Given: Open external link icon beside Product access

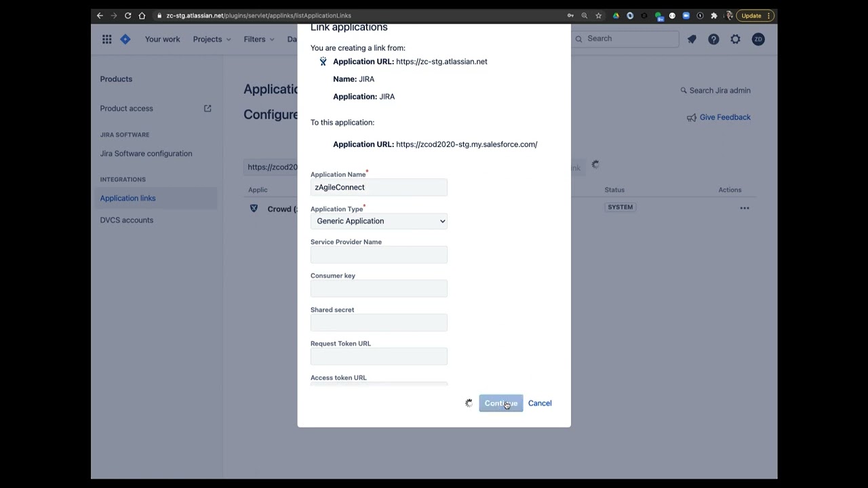Looking at the screenshot, I should coord(208,108).
